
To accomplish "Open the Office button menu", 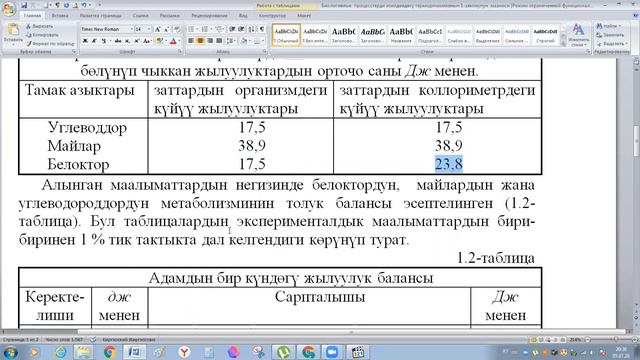I will (9, 8).
